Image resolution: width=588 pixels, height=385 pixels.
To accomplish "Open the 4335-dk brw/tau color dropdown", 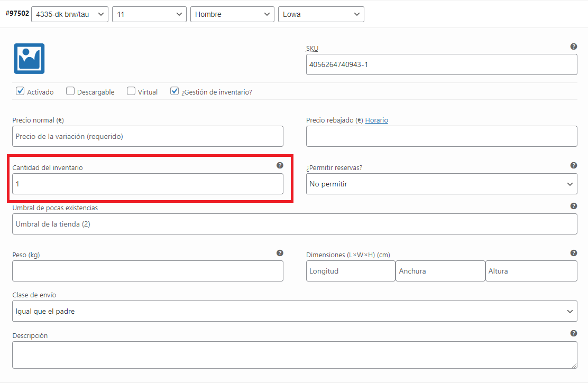I will [x=70, y=14].
